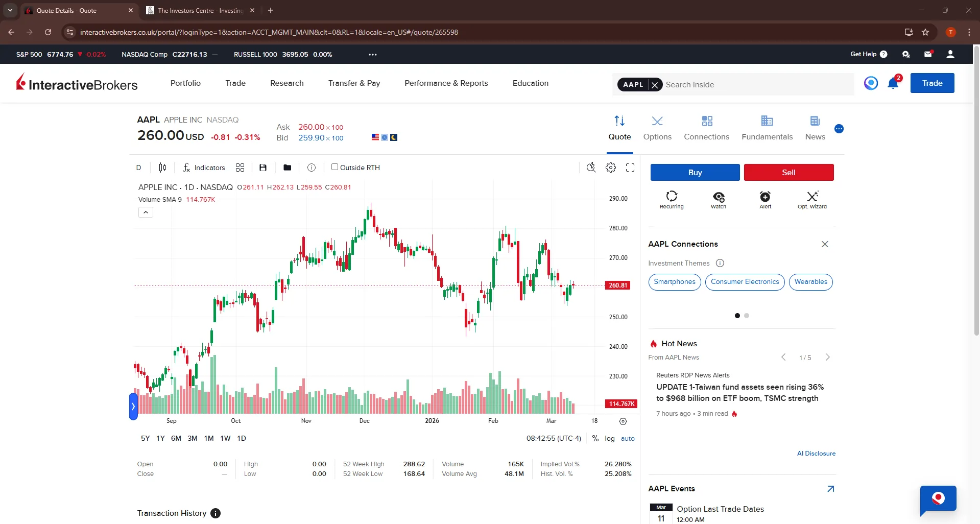Show Investment Themes info tooltip
Viewport: 980px width, 524px height.
tap(720, 263)
